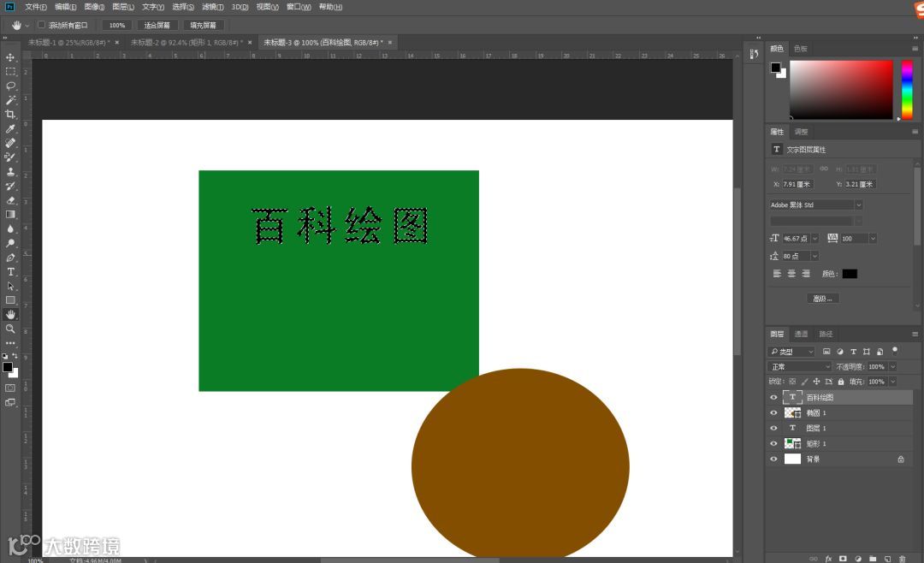924x563 pixels.
Task: Select the Rectangle shape tool
Action: [x=10, y=300]
